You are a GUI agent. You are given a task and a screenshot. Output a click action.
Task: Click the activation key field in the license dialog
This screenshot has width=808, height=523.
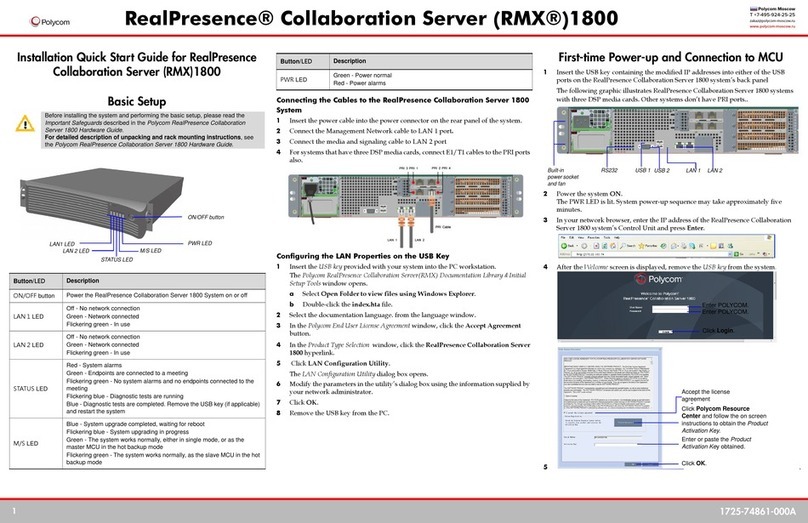click(616, 445)
